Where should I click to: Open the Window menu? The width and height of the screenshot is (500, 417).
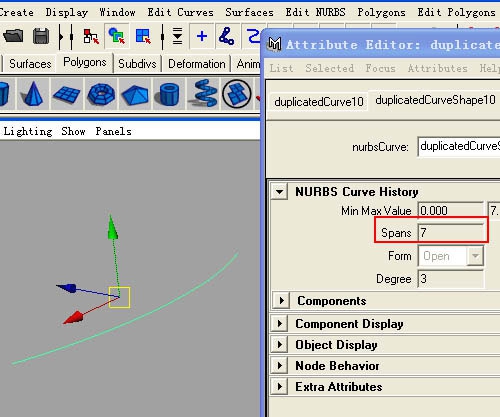pyautogui.click(x=117, y=13)
